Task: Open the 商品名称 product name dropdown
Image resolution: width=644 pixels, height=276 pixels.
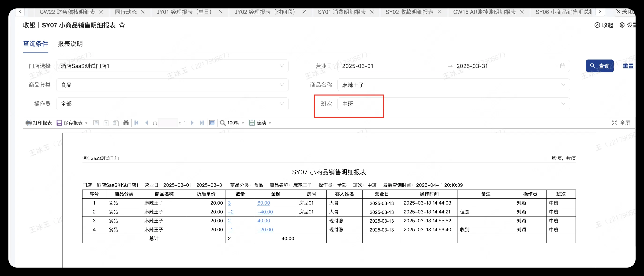Action: pos(453,85)
